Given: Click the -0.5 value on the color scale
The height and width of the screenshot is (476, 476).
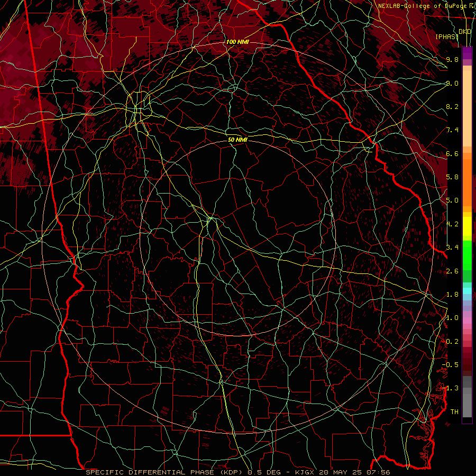Looking at the screenshot, I should pos(450,364).
